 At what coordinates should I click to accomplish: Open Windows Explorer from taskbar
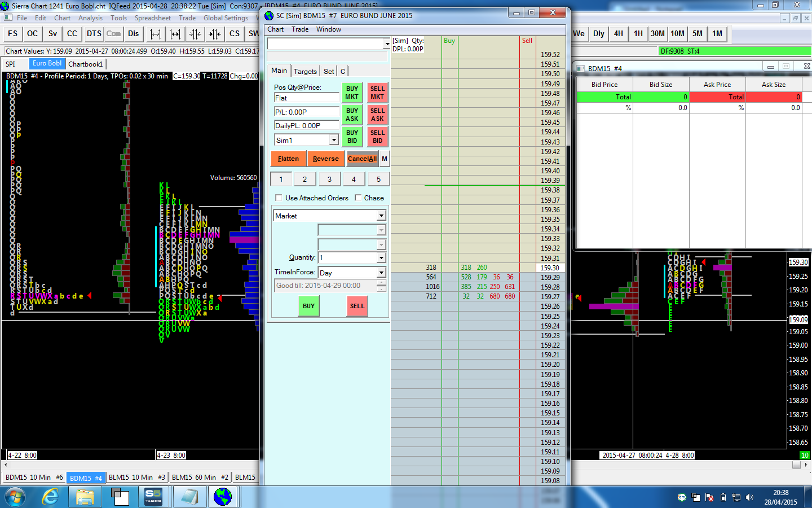click(x=85, y=497)
